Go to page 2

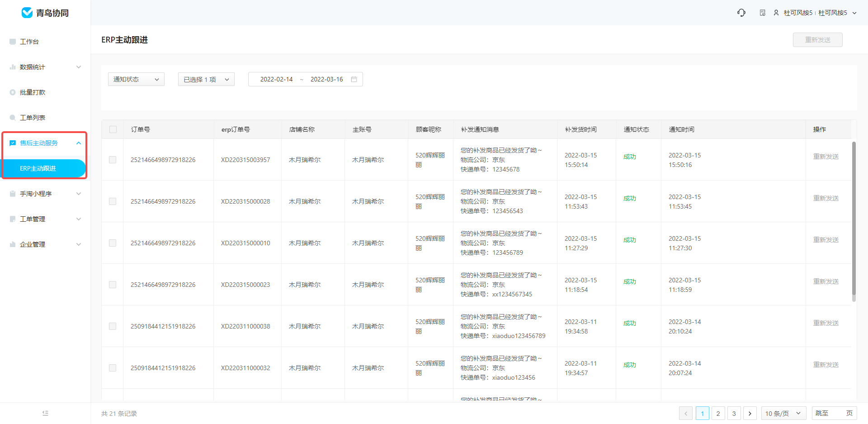(x=718, y=414)
